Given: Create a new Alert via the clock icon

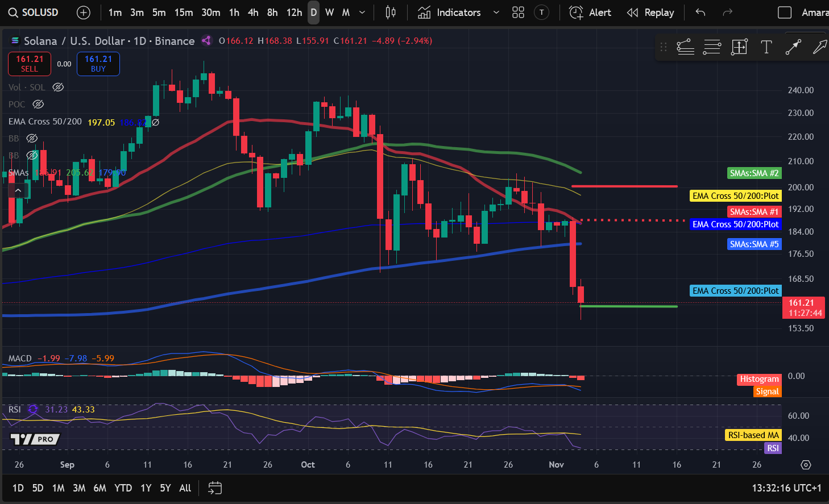Looking at the screenshot, I should 576,12.
